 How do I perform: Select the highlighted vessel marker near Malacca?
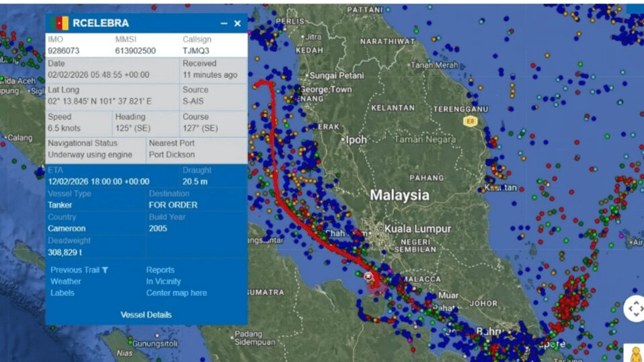[368, 277]
